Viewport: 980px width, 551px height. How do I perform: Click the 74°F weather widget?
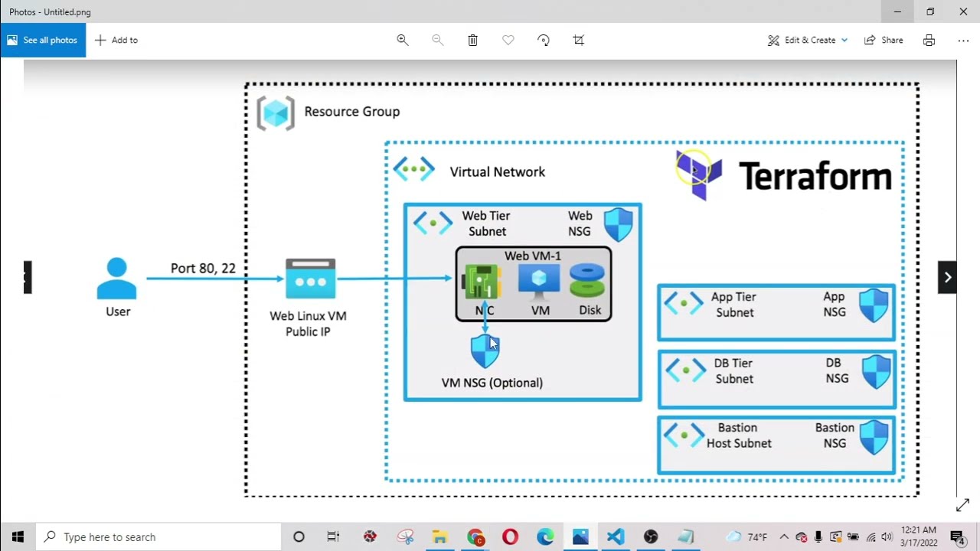(x=747, y=536)
